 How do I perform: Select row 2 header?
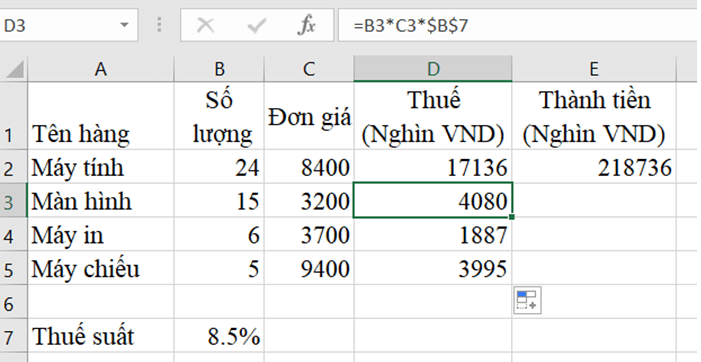[13, 167]
